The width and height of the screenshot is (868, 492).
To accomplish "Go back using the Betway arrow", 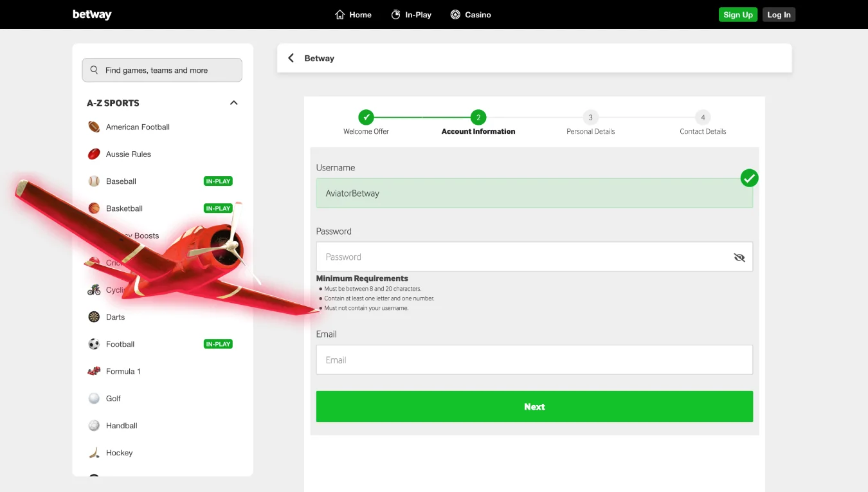I will pyautogui.click(x=291, y=59).
